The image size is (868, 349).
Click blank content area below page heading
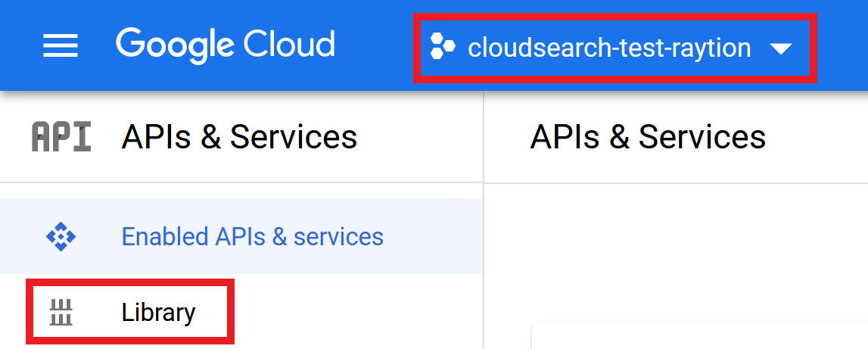click(x=675, y=249)
